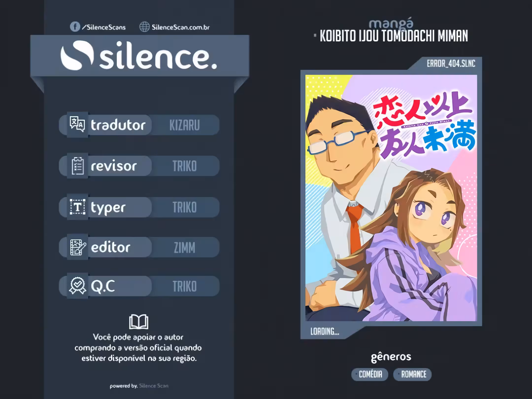The image size is (532, 399).
Task: Open the manga cover thumbnail
Action: 391,198
